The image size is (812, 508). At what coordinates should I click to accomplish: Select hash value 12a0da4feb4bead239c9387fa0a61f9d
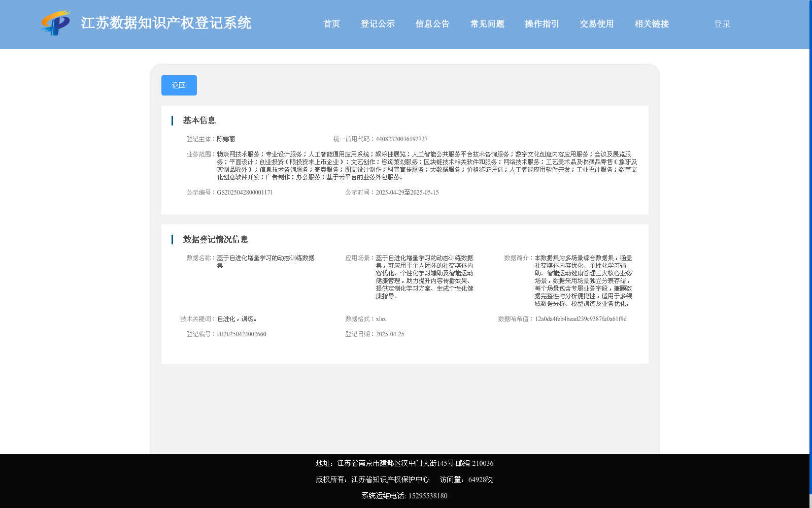(581, 319)
